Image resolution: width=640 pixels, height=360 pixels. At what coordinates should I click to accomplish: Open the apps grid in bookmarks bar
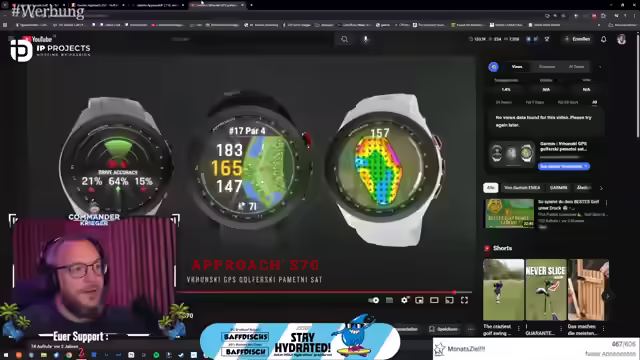pyautogui.click(x=5, y=25)
